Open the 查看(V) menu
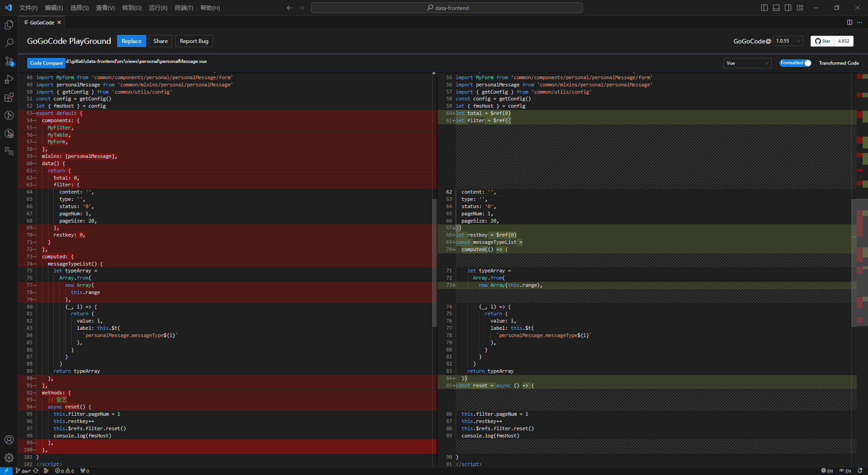 105,8
